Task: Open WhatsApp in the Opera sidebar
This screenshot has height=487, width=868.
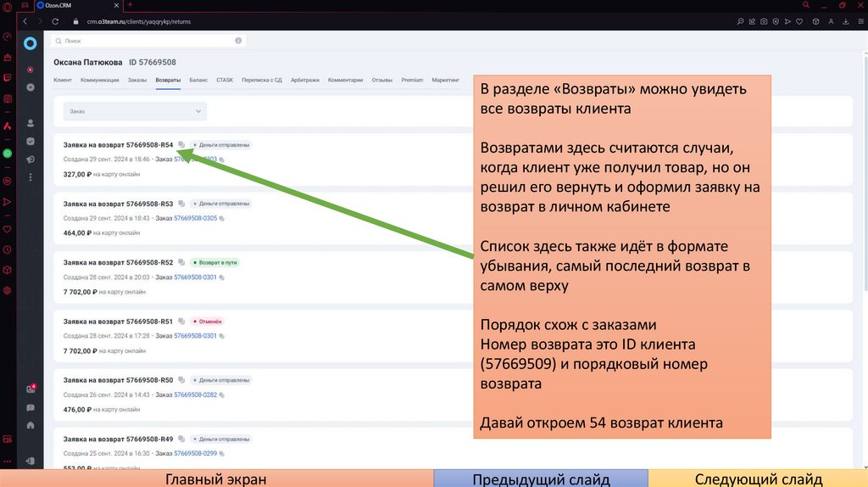Action: point(7,154)
